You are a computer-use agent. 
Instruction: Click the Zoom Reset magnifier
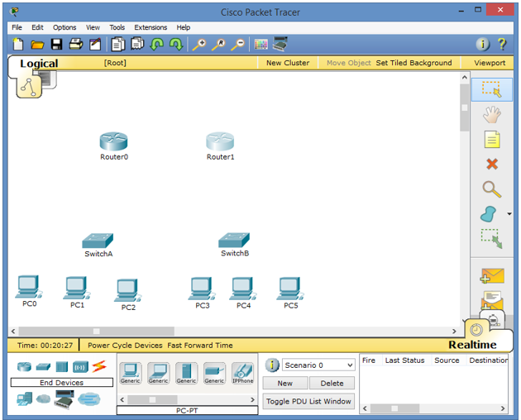[218, 44]
